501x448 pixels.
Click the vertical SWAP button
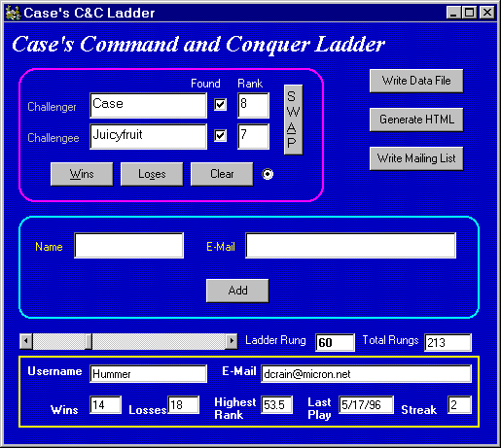click(294, 120)
